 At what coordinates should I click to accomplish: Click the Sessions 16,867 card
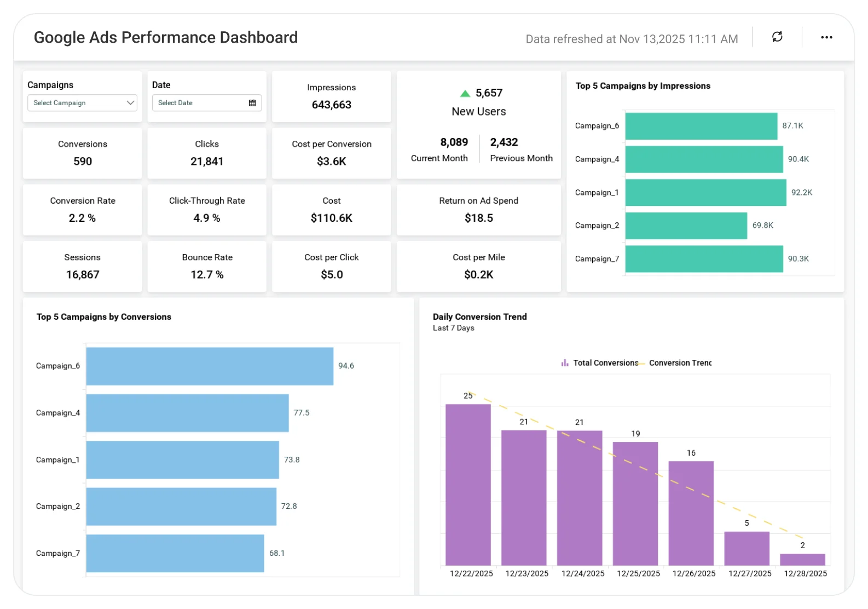pos(83,266)
